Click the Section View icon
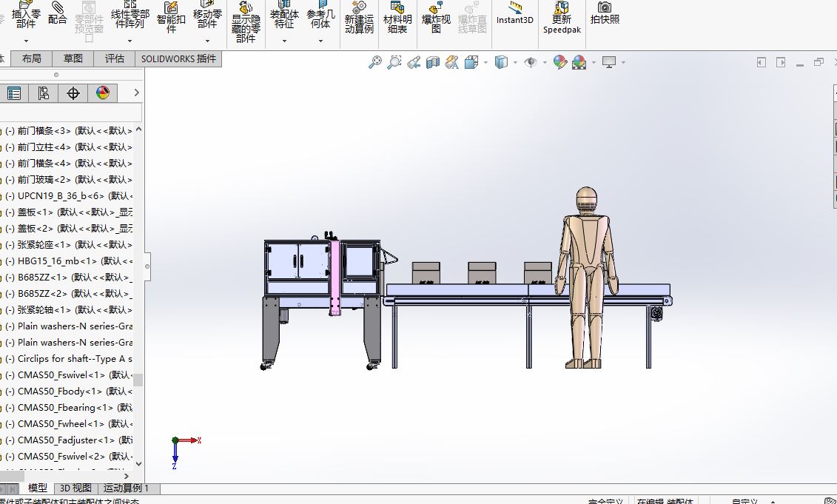This screenshot has width=837, height=504. [432, 62]
